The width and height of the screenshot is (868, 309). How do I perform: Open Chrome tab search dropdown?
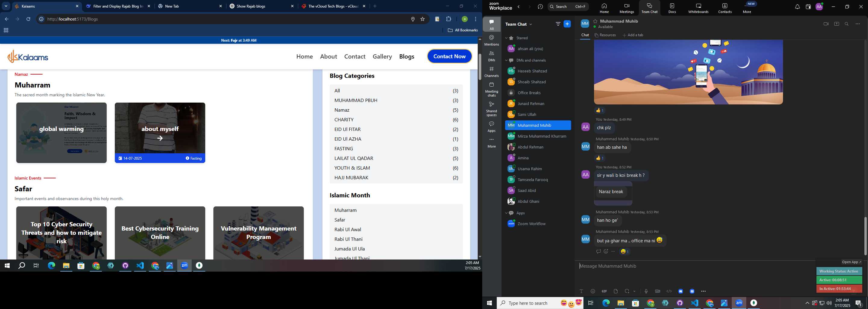[6, 6]
